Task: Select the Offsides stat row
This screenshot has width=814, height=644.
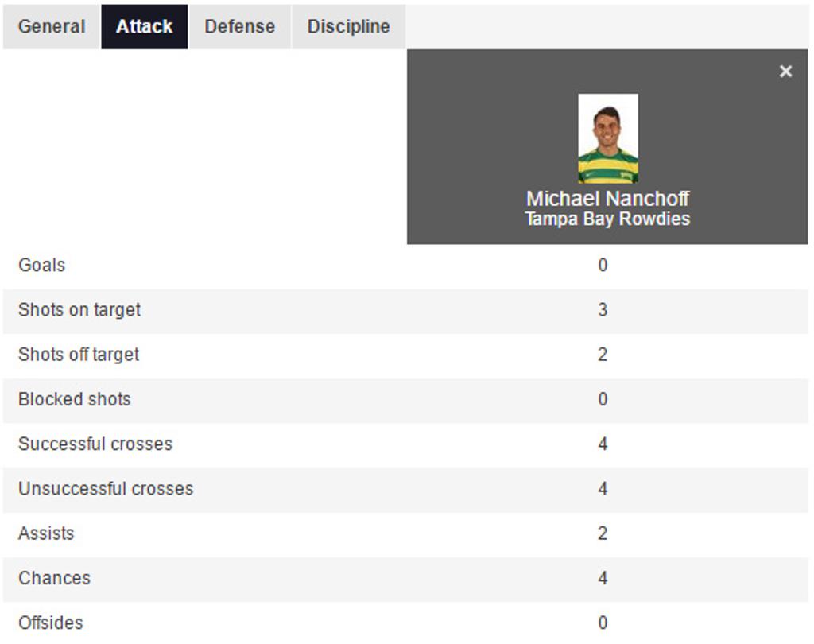Action: click(405, 623)
